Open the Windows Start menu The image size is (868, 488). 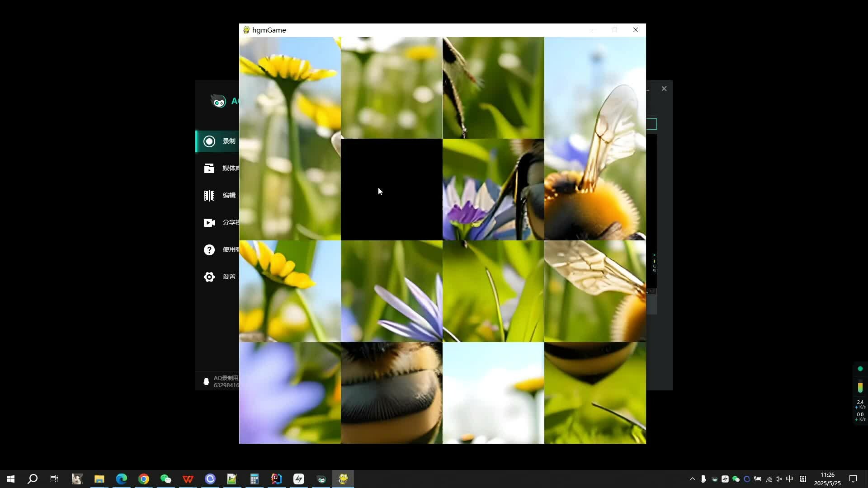pyautogui.click(x=11, y=479)
